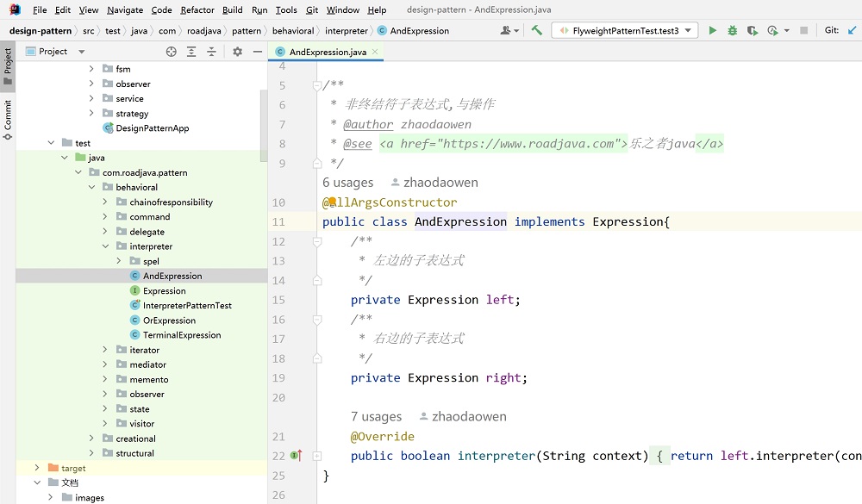Image resolution: width=862 pixels, height=504 pixels.
Task: Open the Build menu
Action: pos(233,9)
